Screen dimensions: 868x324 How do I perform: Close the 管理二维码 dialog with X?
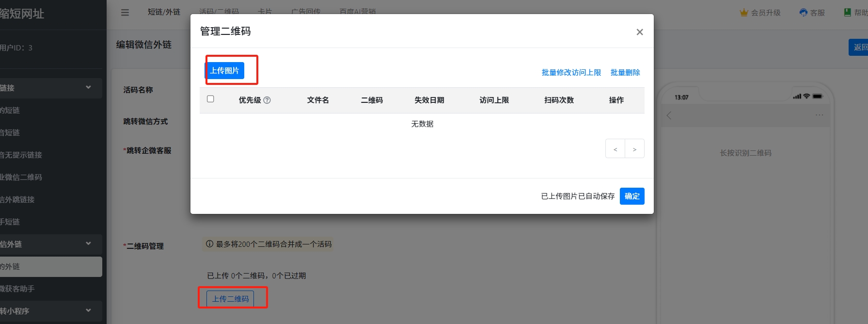639,32
